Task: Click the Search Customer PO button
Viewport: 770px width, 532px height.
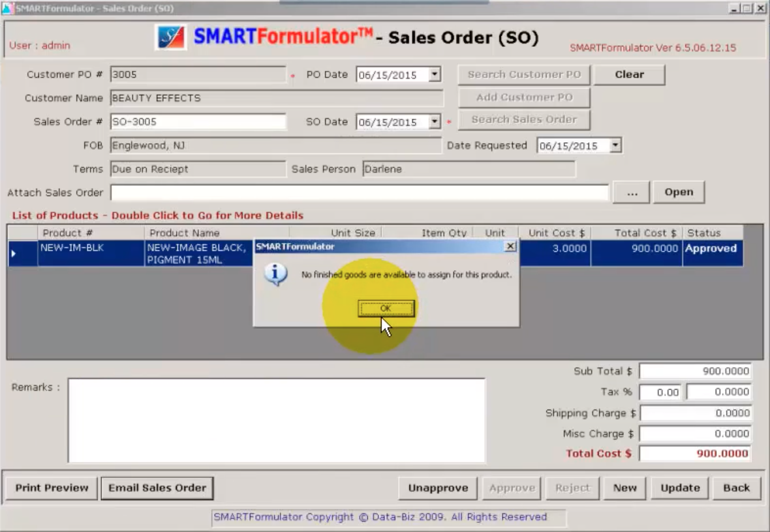Action: tap(524, 74)
